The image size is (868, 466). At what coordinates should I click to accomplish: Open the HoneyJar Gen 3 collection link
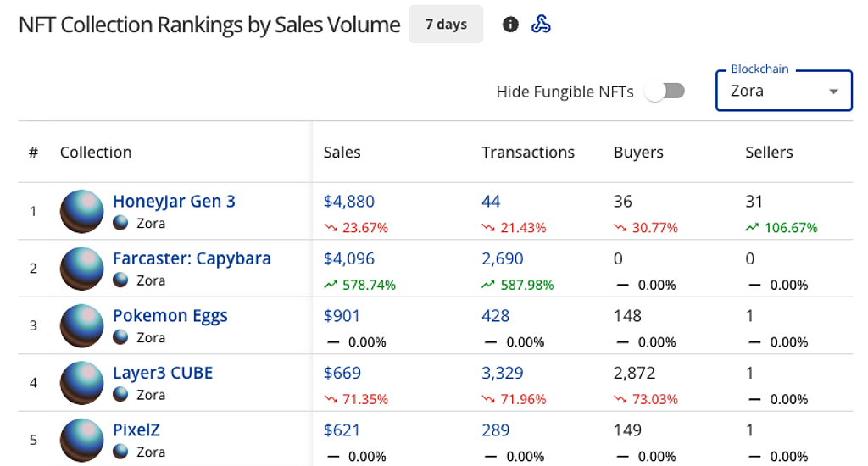(x=174, y=202)
